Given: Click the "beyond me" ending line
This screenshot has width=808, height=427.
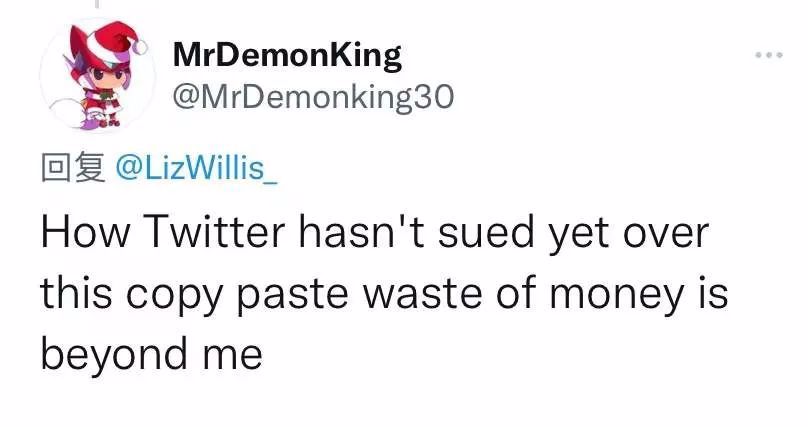Looking at the screenshot, I should 152,353.
